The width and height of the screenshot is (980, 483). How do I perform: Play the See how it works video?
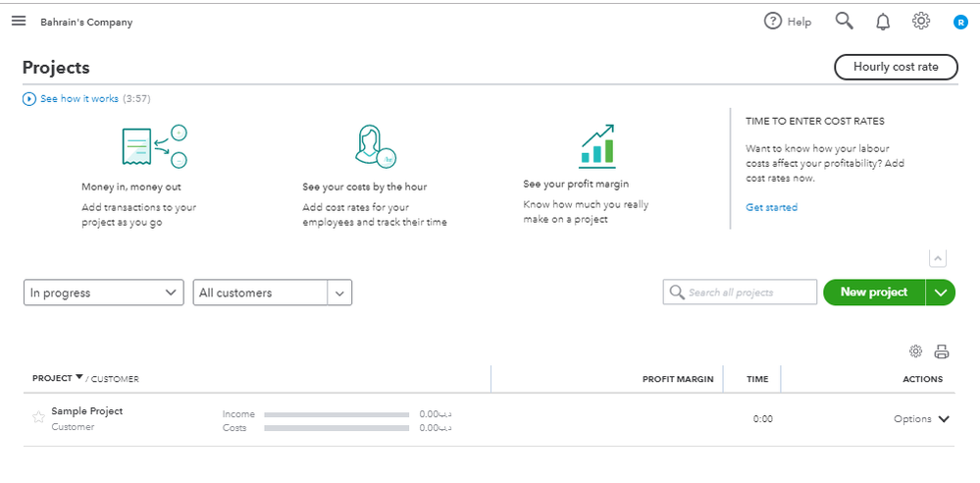[29, 99]
